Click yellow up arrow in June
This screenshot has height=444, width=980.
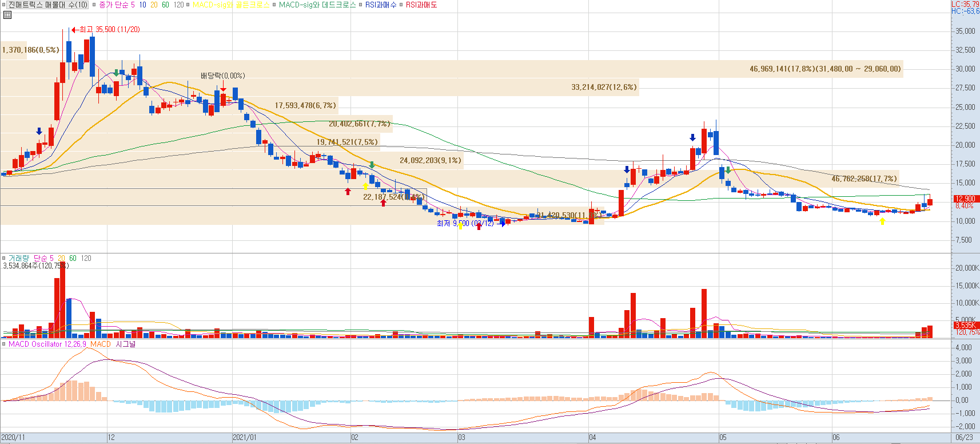882,221
